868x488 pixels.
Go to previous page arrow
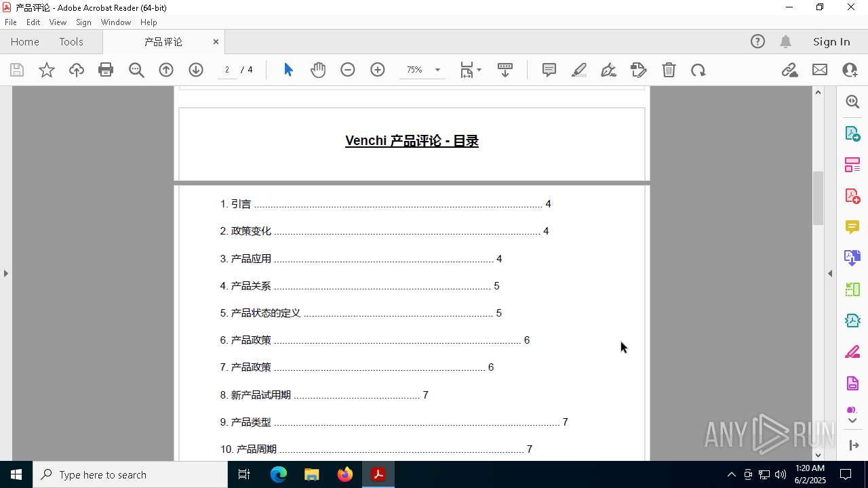click(x=166, y=70)
